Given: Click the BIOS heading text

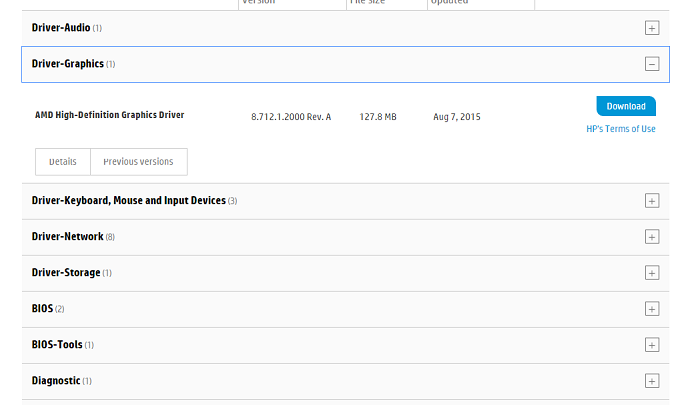Looking at the screenshot, I should (42, 309).
